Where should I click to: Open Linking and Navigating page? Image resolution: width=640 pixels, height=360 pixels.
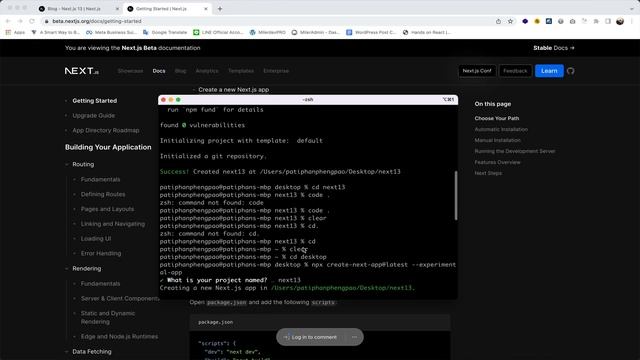(x=113, y=224)
